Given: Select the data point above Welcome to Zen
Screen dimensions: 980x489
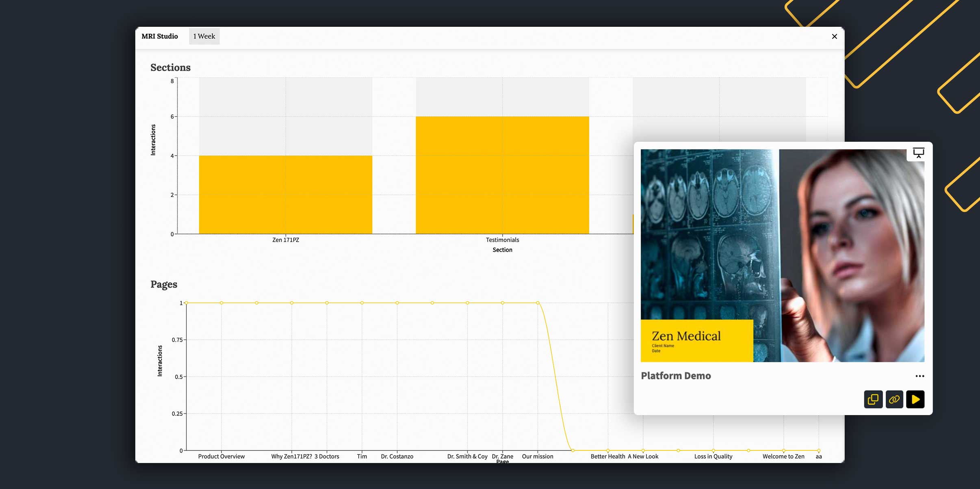Looking at the screenshot, I should (x=783, y=450).
